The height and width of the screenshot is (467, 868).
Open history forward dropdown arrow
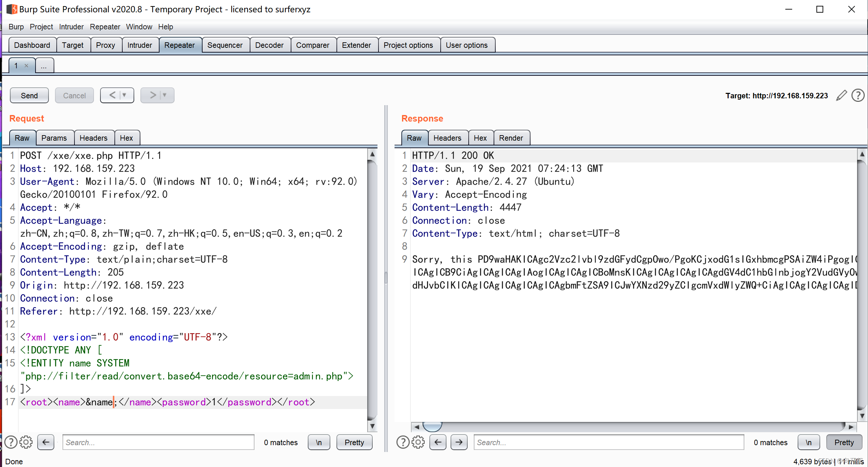pos(165,95)
